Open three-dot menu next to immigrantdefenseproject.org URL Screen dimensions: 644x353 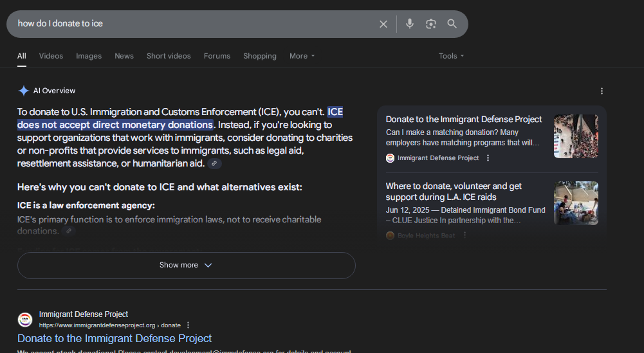[x=188, y=325]
